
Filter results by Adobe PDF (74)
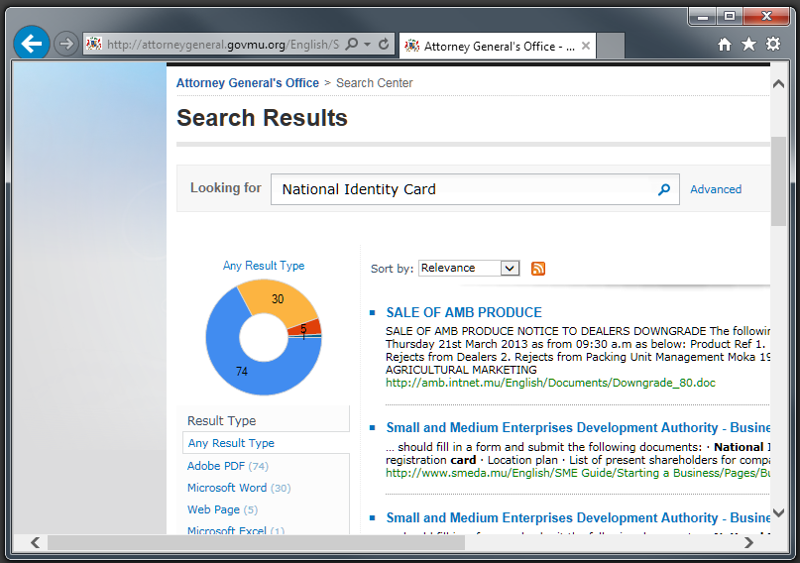[x=228, y=466]
